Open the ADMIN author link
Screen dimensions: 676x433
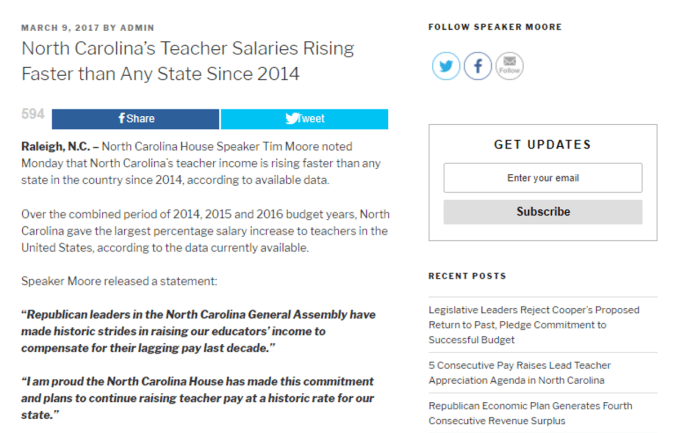(135, 27)
